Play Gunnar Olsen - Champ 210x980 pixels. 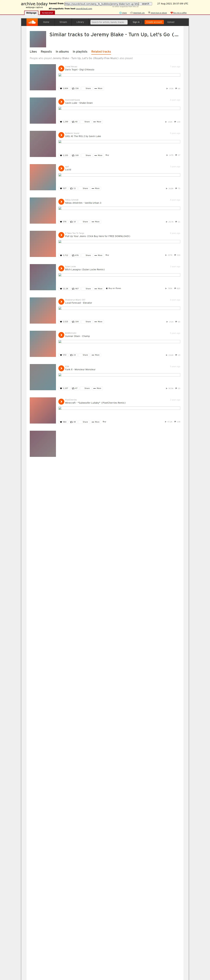(x=61, y=335)
